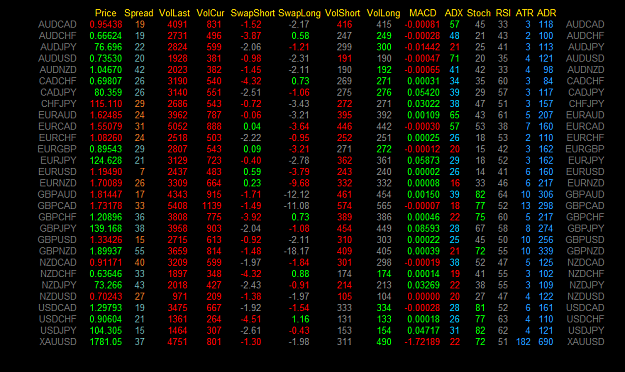Select the CADJPY symbol in left column
This screenshot has height=372, width=625.
pyautogui.click(x=58, y=93)
